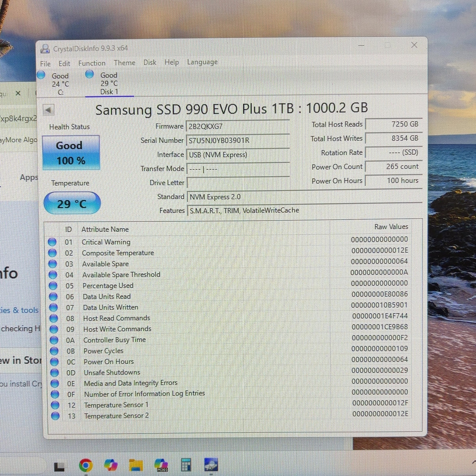Click the black app icon left of Chrome
The height and width of the screenshot is (476, 476).
pyautogui.click(x=59, y=466)
